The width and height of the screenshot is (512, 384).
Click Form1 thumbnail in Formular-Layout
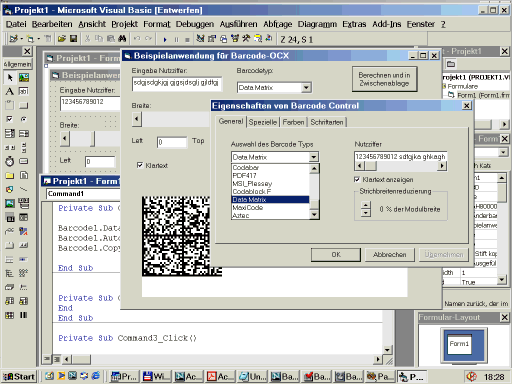459,344
